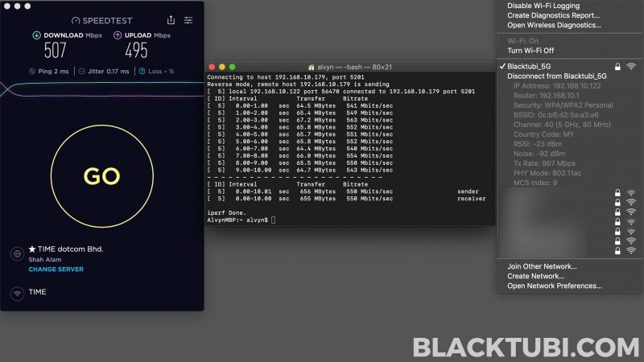Click the Ping icon in Speedtest
This screenshot has width=644, height=362.
point(32,71)
